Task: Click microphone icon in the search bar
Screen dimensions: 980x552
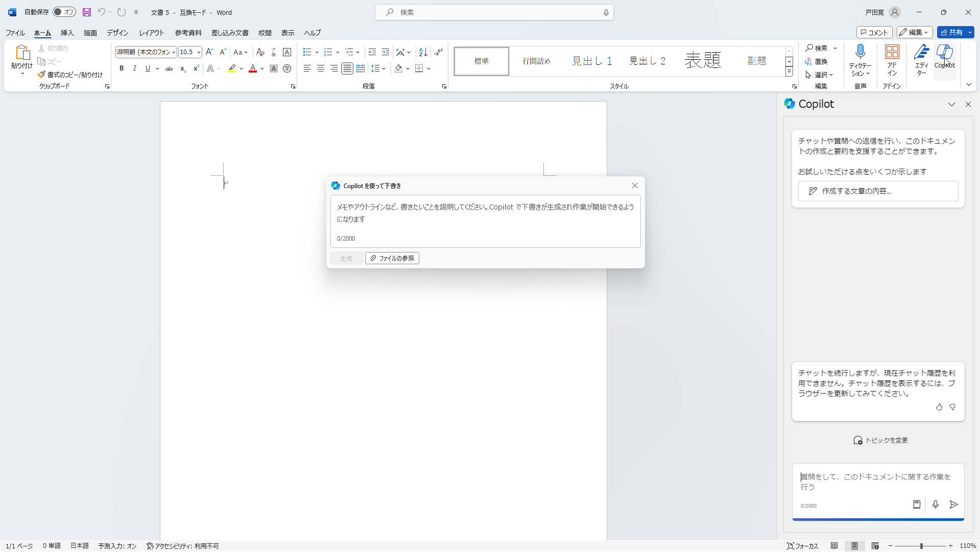Action: point(606,12)
